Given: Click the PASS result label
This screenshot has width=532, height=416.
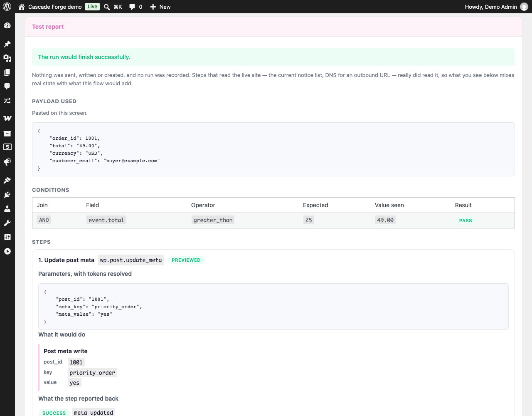Looking at the screenshot, I should [465, 220].
